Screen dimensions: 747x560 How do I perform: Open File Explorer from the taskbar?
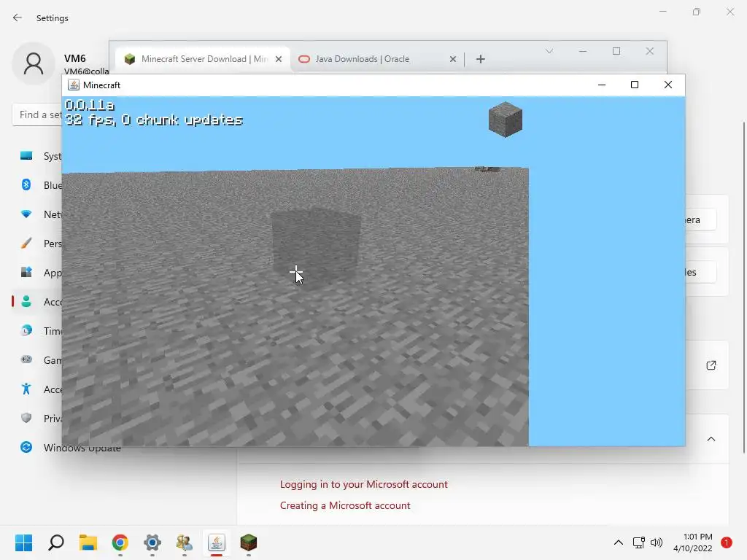click(88, 542)
